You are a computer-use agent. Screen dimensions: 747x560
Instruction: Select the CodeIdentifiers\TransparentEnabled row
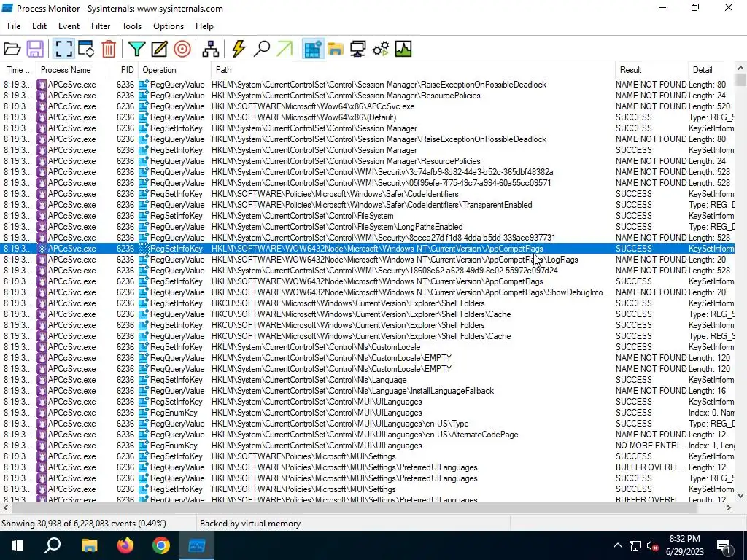(x=367, y=205)
